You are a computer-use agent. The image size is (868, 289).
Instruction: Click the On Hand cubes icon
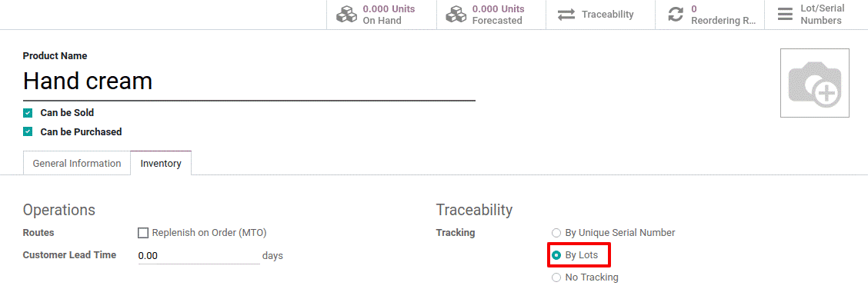point(346,15)
